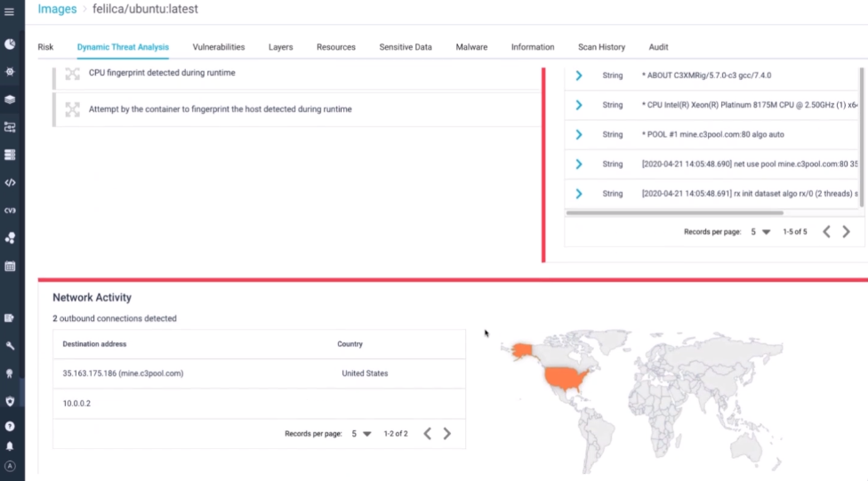The width and height of the screenshot is (868, 481).
Task: Open the CVE section from sidebar
Action: tap(10, 211)
